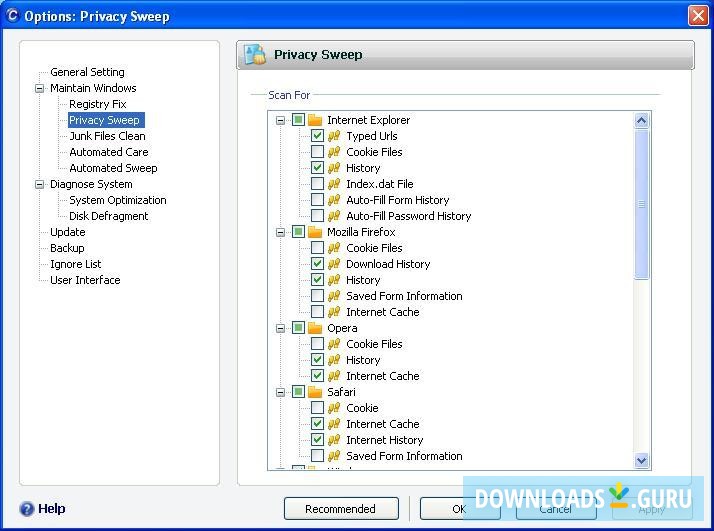
Task: Enable the Index.dat File checkbox
Action: (317, 184)
